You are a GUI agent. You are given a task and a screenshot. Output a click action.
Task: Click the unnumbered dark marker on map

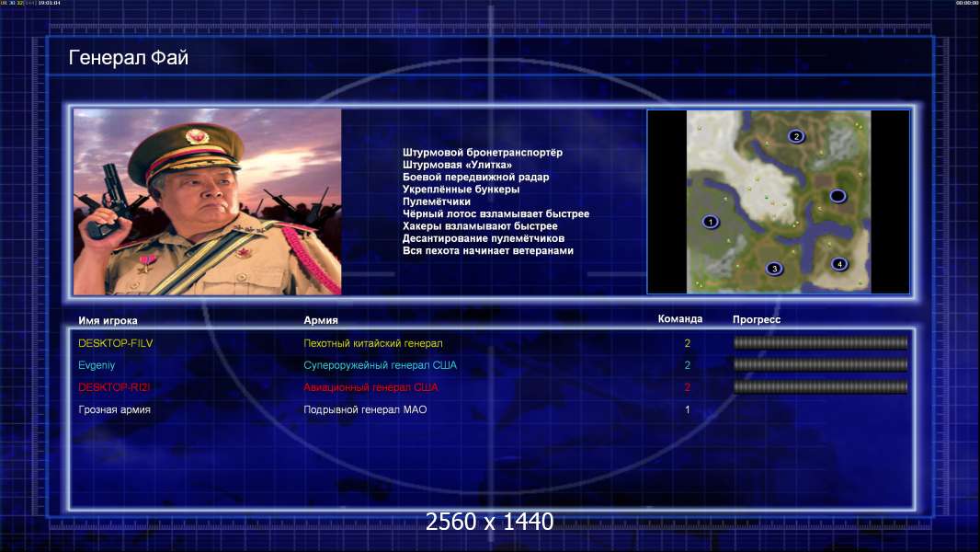[x=838, y=196]
